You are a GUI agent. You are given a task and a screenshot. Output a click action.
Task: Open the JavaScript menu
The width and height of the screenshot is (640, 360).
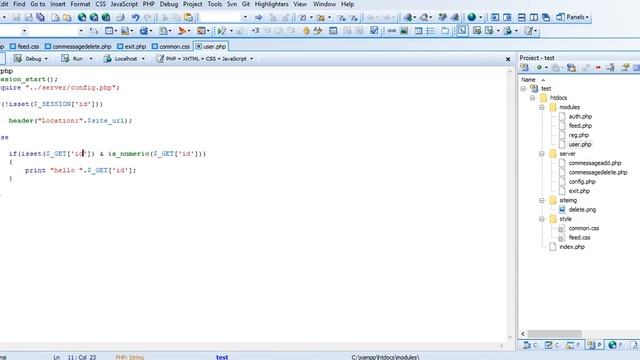tap(124, 4)
